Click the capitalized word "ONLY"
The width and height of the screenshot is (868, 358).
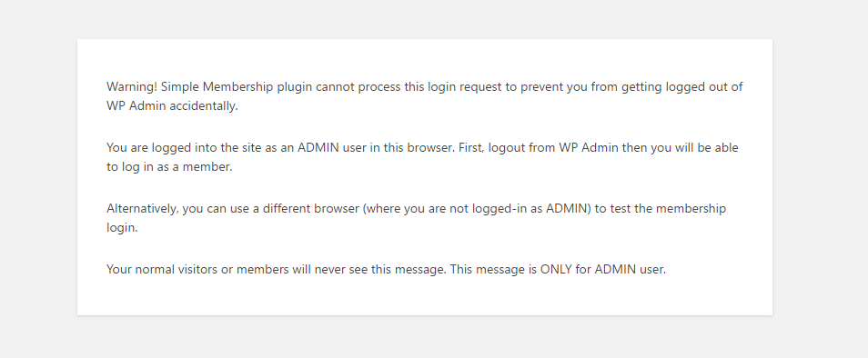[556, 270]
